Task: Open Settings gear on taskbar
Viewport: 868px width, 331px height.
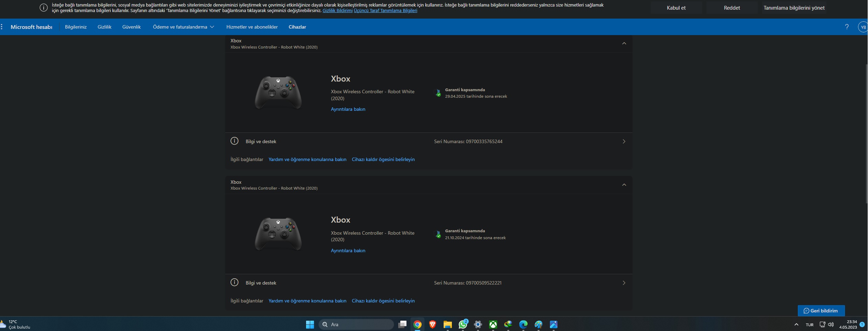Action: [x=478, y=324]
